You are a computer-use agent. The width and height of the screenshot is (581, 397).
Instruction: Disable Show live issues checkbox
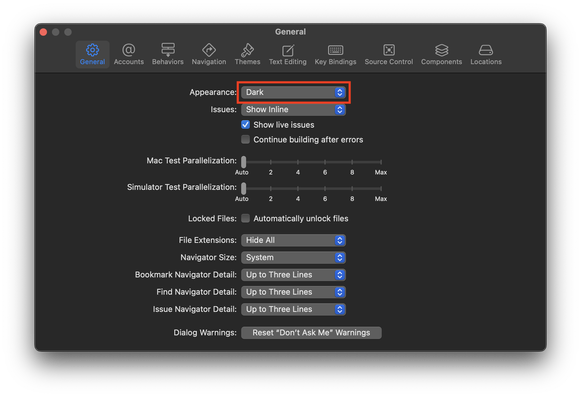point(245,125)
